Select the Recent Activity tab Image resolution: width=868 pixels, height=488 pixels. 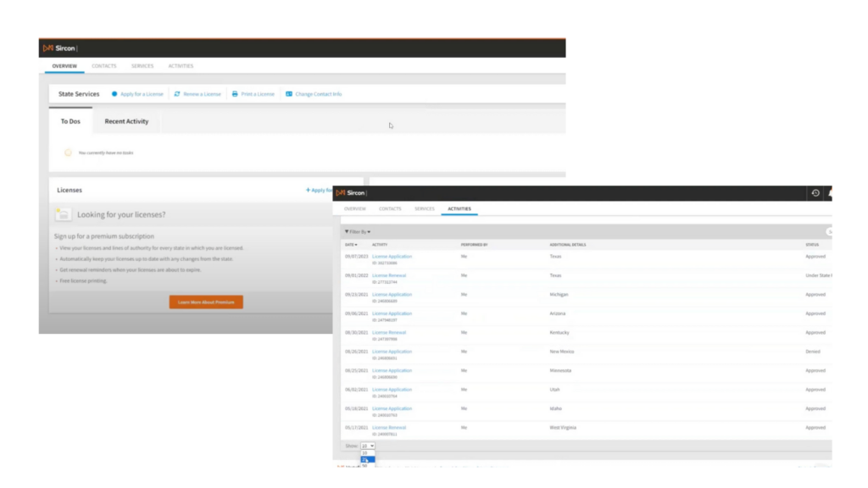tap(127, 121)
